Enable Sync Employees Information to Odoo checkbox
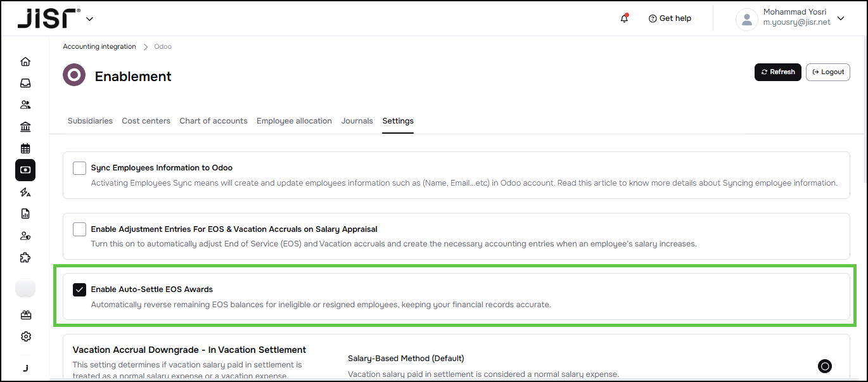This screenshot has height=382, width=868. point(79,168)
